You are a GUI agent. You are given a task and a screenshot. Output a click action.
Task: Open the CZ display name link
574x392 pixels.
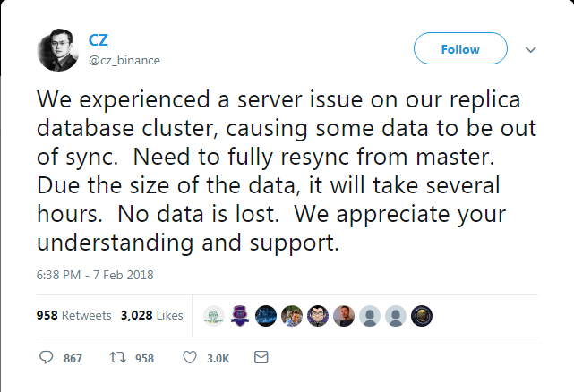point(99,39)
